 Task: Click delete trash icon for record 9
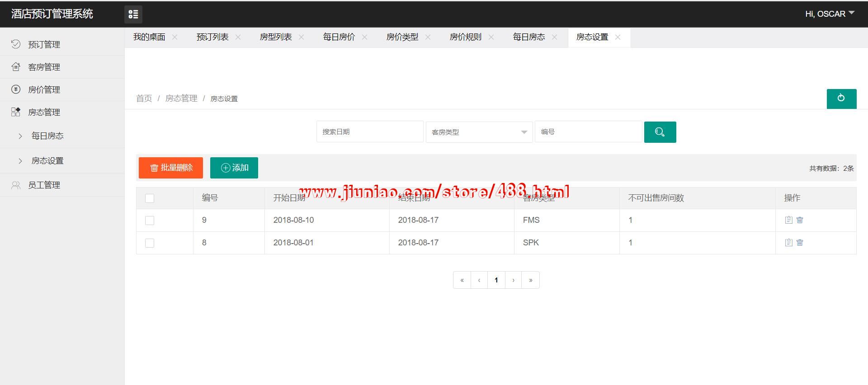[800, 220]
